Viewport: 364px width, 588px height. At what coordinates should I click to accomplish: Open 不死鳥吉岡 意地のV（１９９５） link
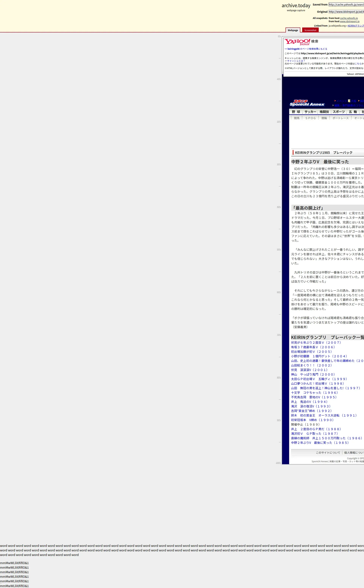314,397
